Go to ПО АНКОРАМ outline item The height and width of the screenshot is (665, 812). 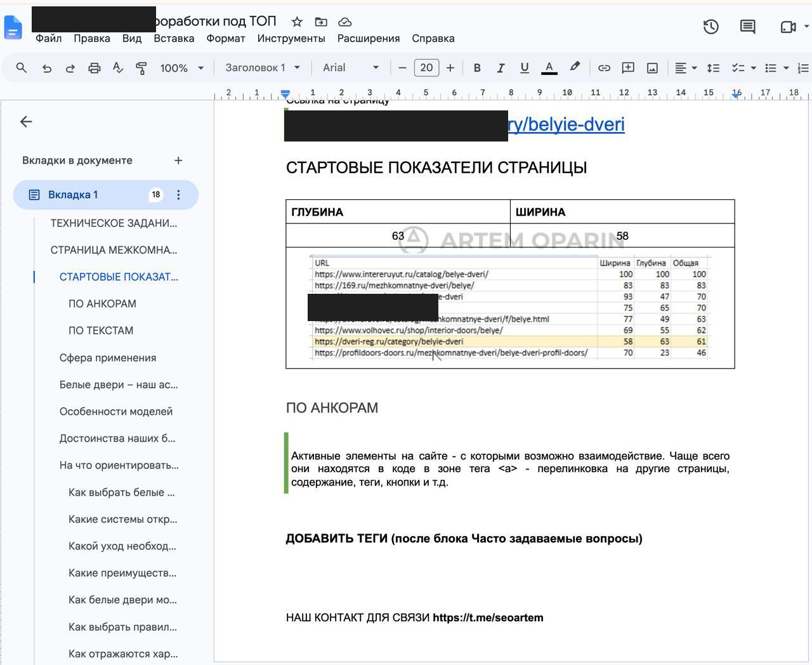(x=102, y=304)
